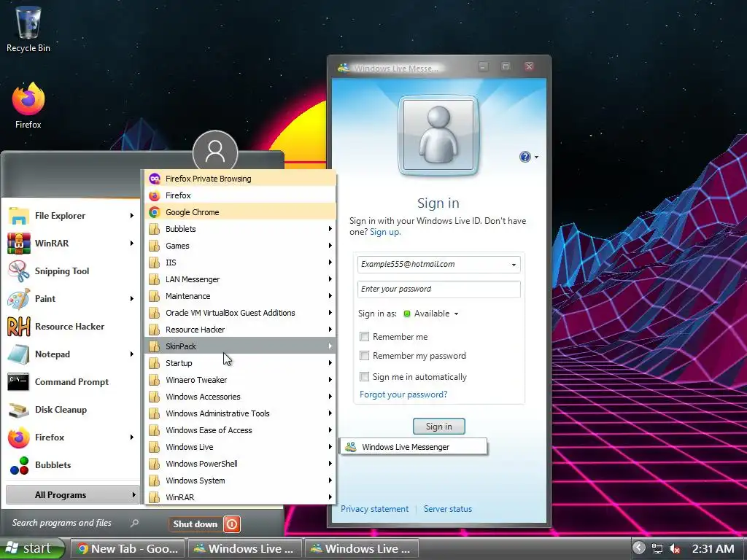Screen dimensions: 747x560
Task: Show hidden tray icons arrow
Action: [x=639, y=548]
